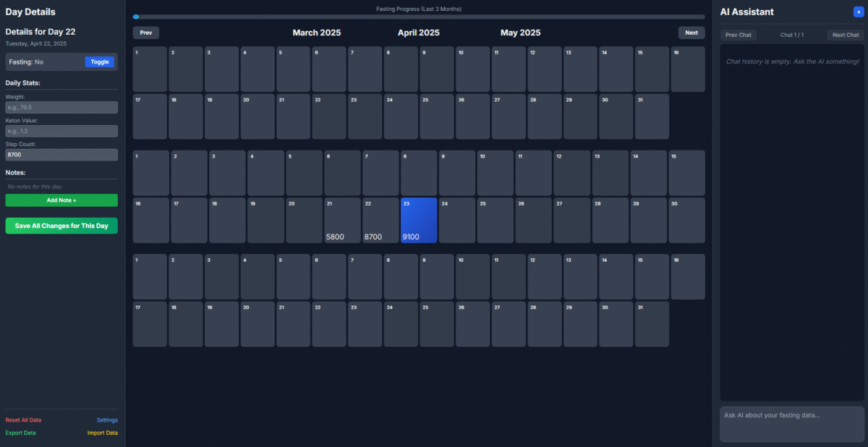
Task: Focus the Keton Value field
Action: (x=61, y=131)
